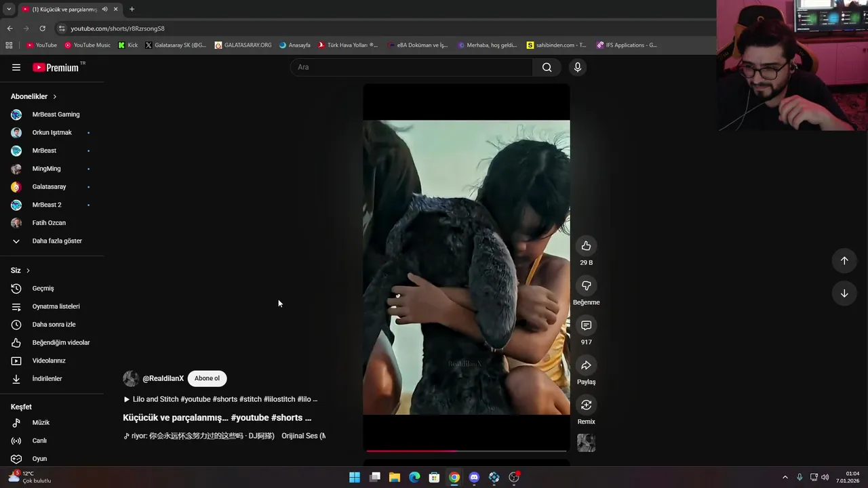Pause the short by clicking the video
Screen dimensions: 868x488
point(466,267)
